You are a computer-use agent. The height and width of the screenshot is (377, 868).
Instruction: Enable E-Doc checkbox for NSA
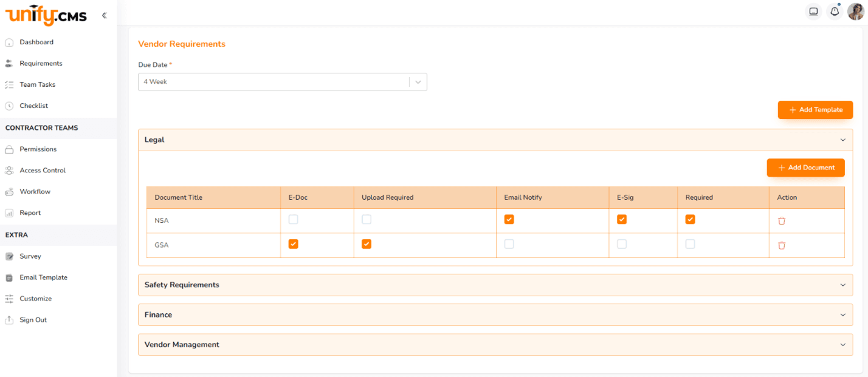(294, 220)
